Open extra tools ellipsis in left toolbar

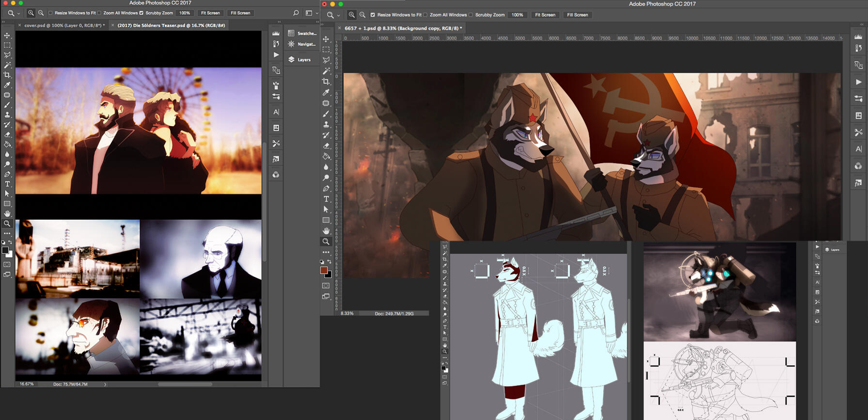point(7,234)
